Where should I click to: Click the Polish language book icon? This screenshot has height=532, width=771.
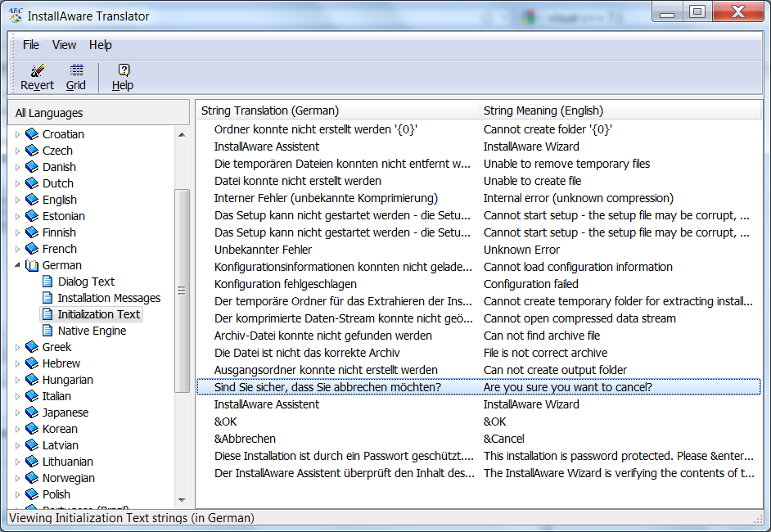pos(32,494)
